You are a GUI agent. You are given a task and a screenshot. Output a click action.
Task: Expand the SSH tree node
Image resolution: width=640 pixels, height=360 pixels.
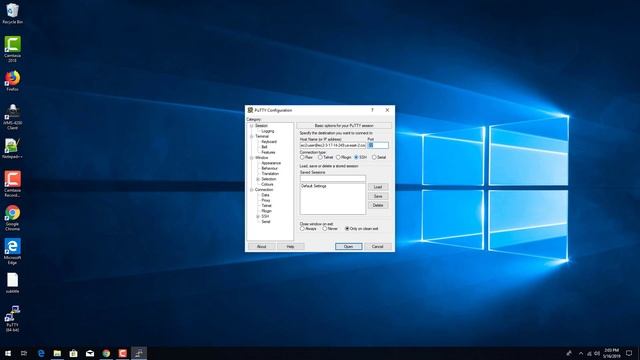tap(258, 216)
